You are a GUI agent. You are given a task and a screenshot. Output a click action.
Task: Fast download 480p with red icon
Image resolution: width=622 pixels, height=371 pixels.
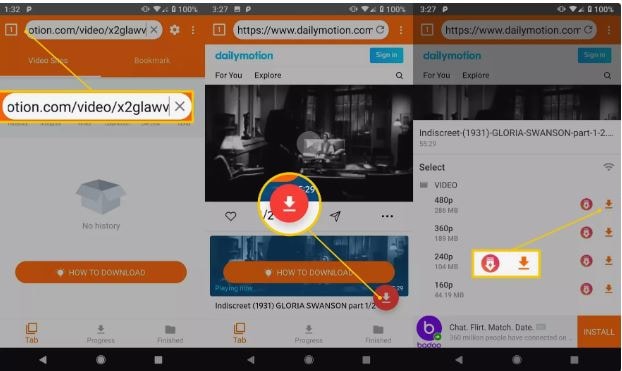coord(586,204)
